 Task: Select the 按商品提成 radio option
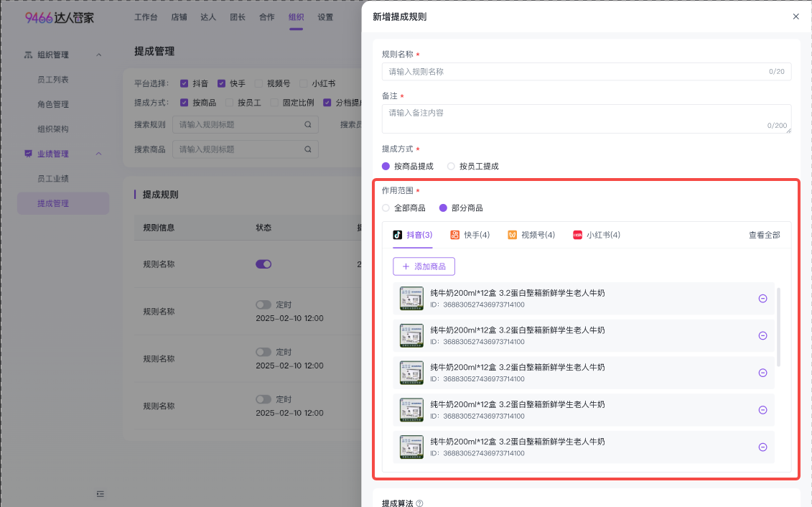click(x=386, y=166)
